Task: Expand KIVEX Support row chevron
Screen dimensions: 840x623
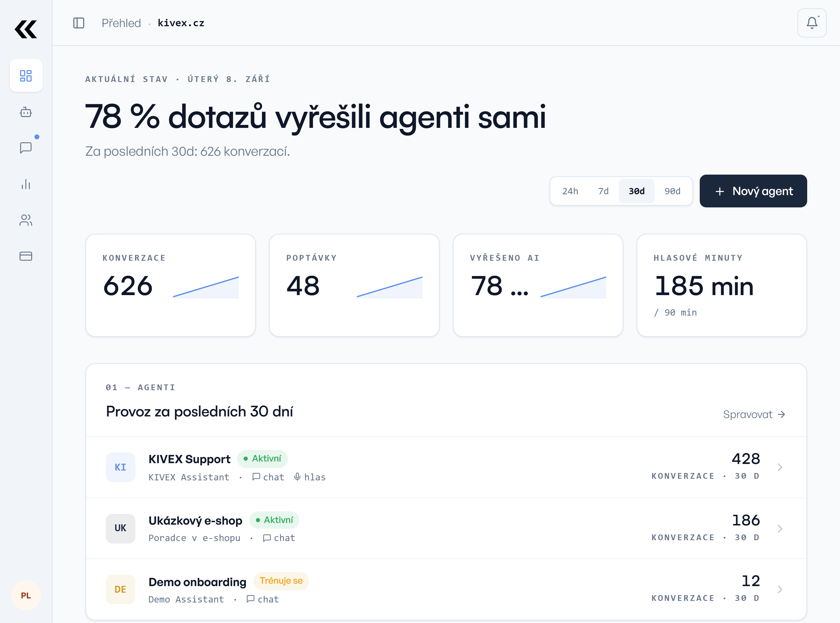Action: 780,467
